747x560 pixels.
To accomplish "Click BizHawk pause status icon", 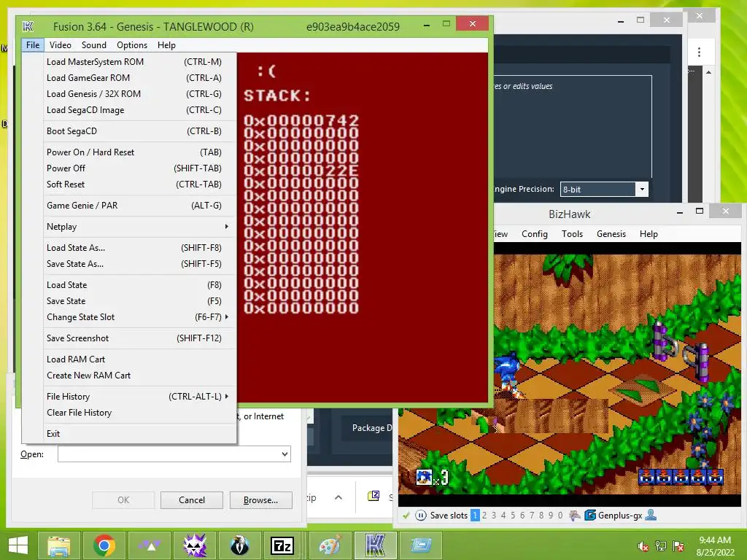I will [421, 516].
